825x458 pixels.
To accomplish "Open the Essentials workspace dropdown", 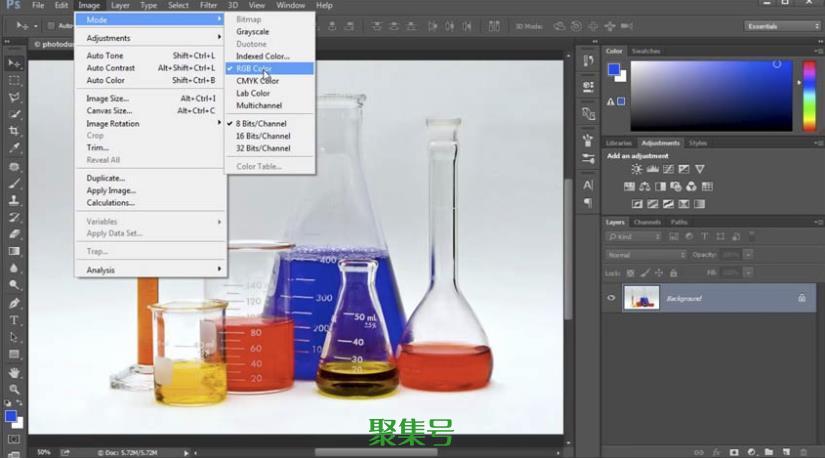I will pyautogui.click(x=781, y=26).
